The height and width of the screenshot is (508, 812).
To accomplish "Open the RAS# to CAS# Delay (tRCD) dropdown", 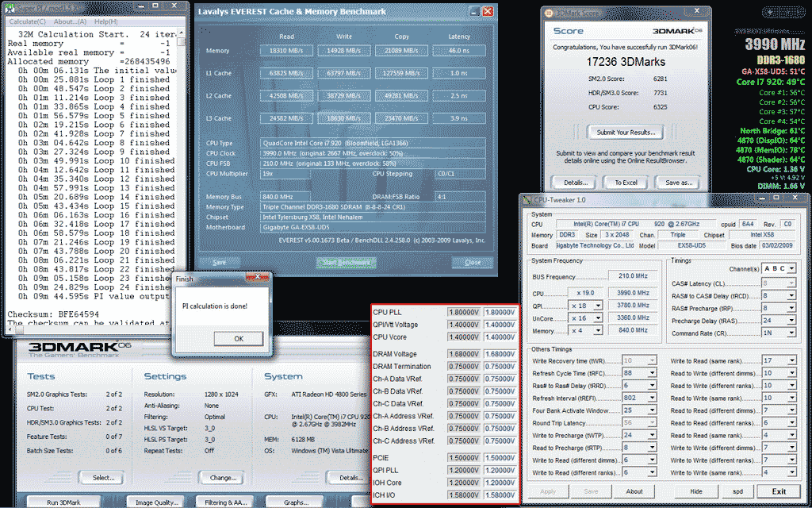I will 779,296.
